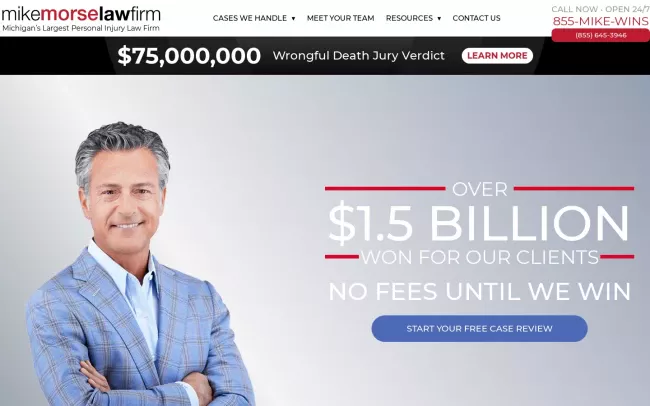Open the Contact Us page
650x406 pixels.
pos(476,18)
